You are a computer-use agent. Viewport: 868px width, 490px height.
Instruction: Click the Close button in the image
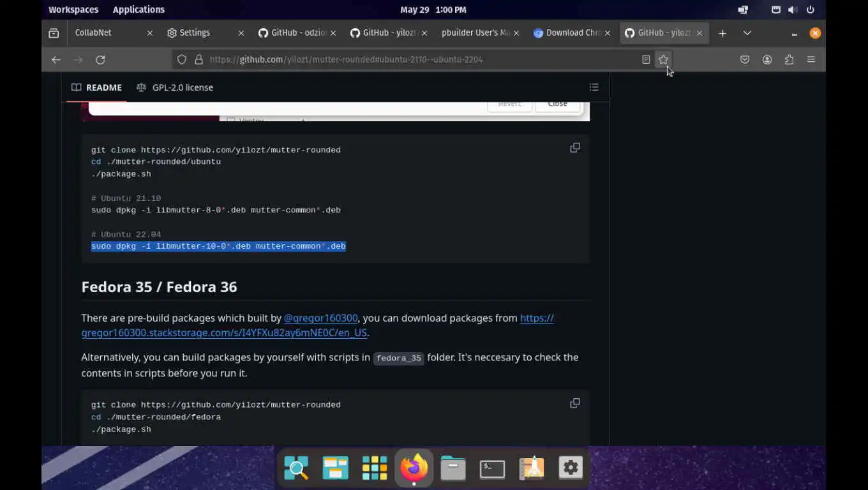557,105
